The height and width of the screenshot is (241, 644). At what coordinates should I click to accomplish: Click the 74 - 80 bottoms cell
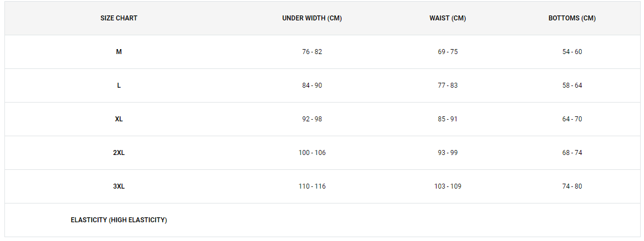point(572,186)
